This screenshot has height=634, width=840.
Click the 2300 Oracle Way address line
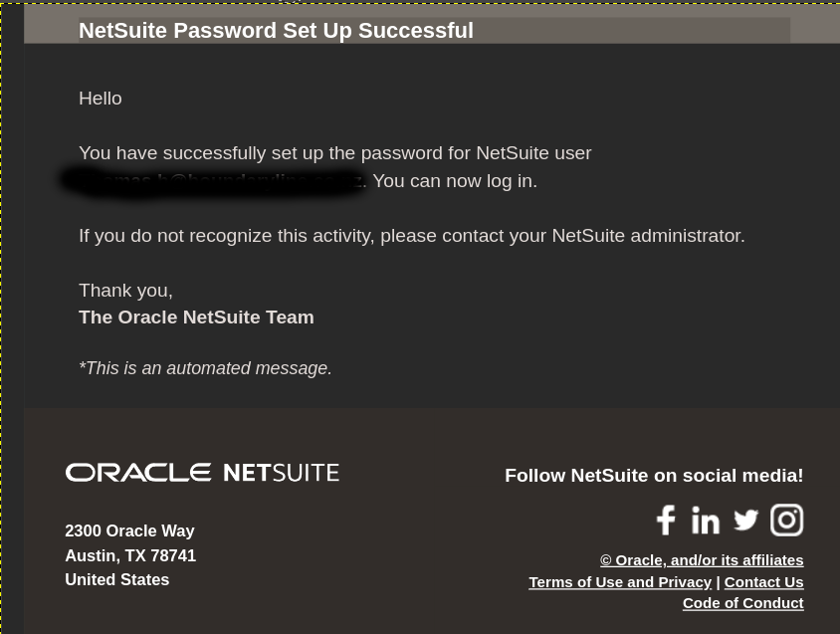click(x=129, y=530)
